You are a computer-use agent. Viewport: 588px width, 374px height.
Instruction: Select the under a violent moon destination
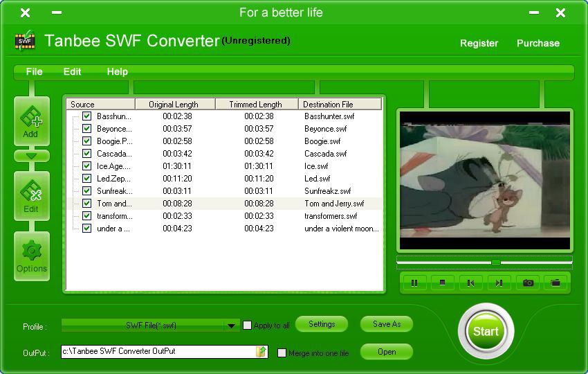pos(342,229)
